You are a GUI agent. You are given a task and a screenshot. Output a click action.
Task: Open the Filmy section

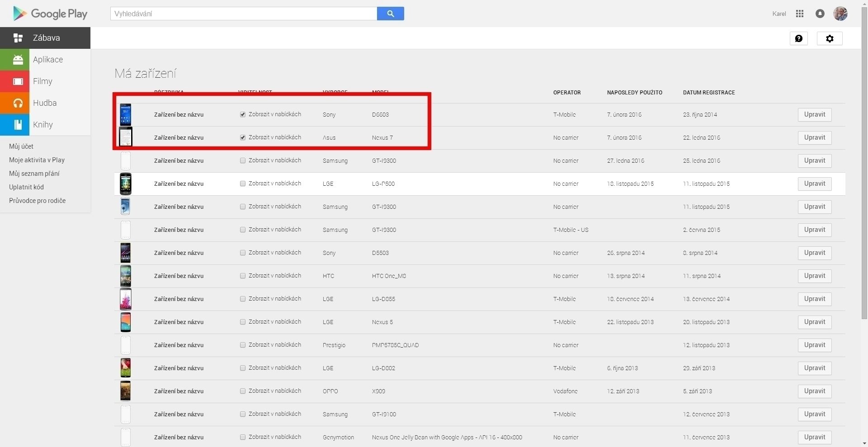[x=45, y=81]
